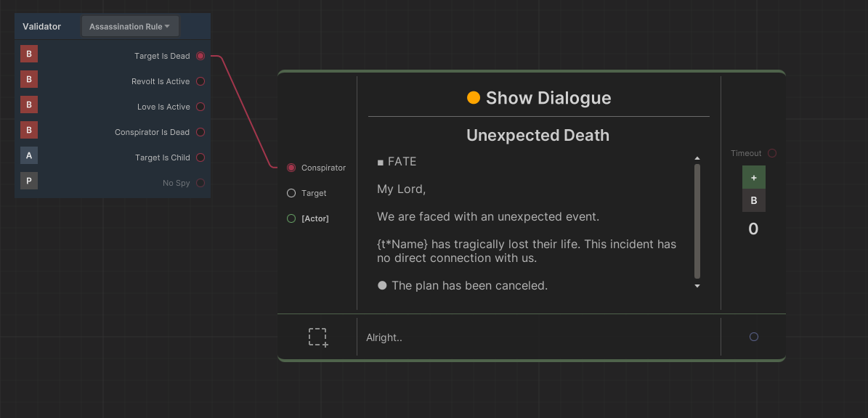868x418 pixels.
Task: Select the Target Is Dead output port
Action: coord(200,56)
